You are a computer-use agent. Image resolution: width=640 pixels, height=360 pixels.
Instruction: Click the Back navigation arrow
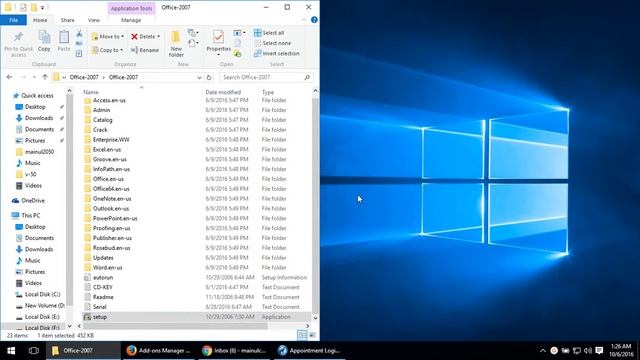click(9, 77)
